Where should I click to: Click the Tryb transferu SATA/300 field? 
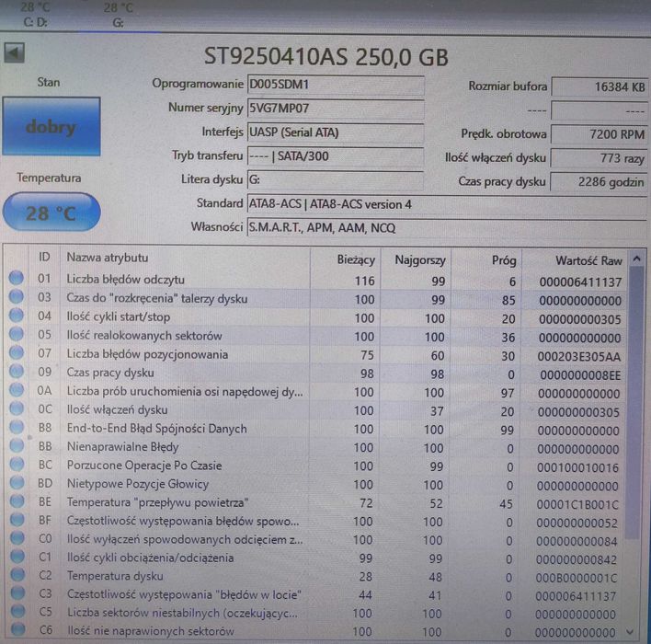click(336, 156)
